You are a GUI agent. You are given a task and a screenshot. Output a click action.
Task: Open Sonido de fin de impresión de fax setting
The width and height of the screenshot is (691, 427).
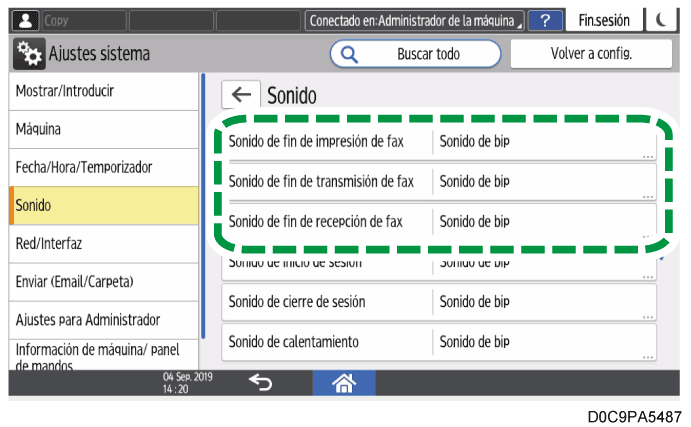pyautogui.click(x=438, y=141)
